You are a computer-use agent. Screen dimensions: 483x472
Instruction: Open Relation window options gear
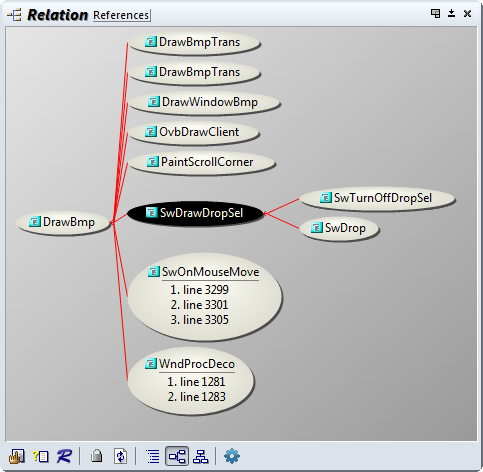click(232, 456)
